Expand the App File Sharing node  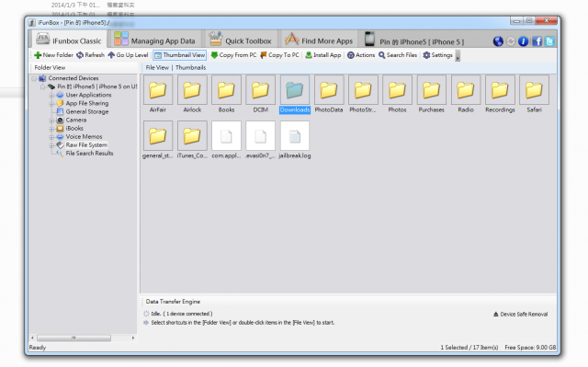51,104
